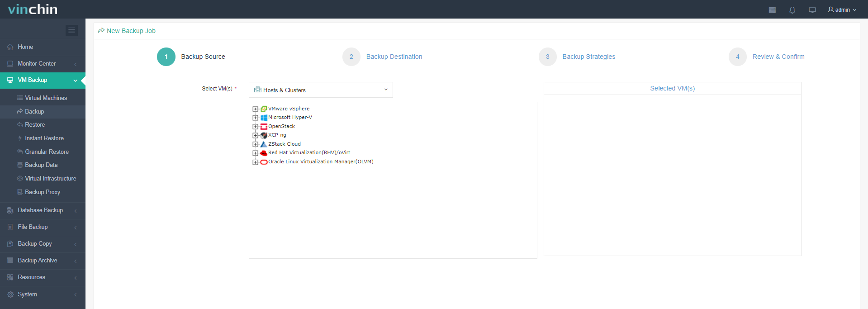Open Virtual Infrastructure page
Viewport: 868px width, 309px height.
pos(43,179)
